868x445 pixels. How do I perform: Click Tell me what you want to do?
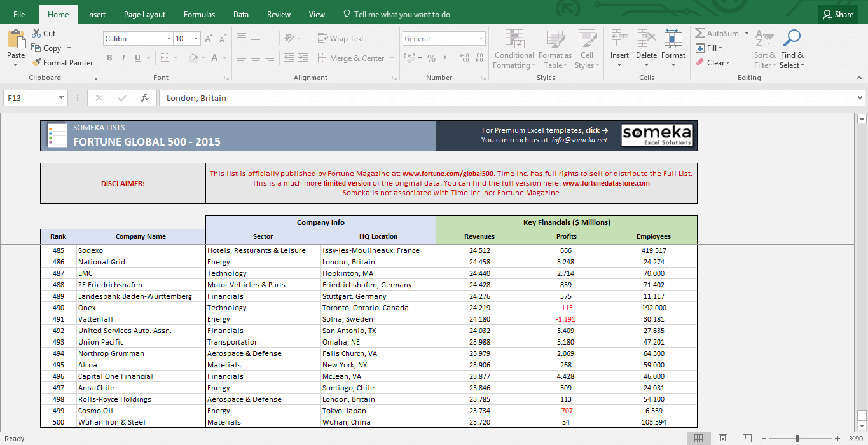[x=397, y=14]
